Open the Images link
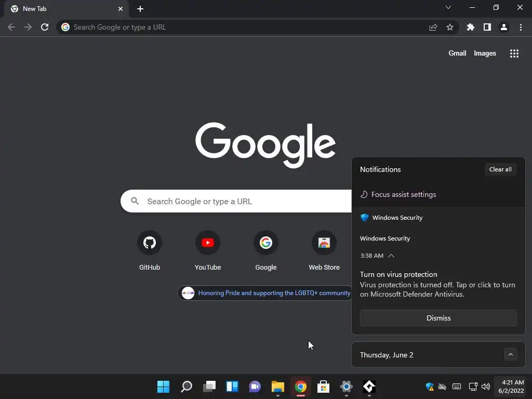532x399 pixels. (x=485, y=54)
